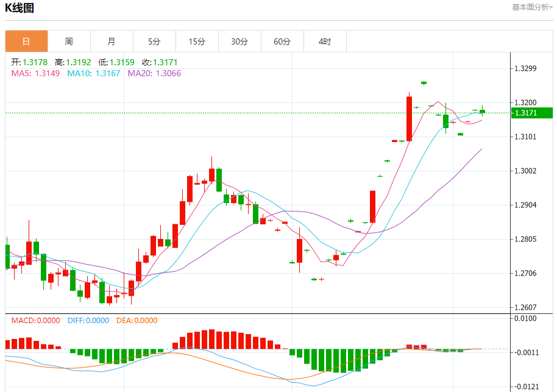This screenshot has width=557, height=392.
Task: Switch to the 月 monthly tab
Action: coord(112,41)
